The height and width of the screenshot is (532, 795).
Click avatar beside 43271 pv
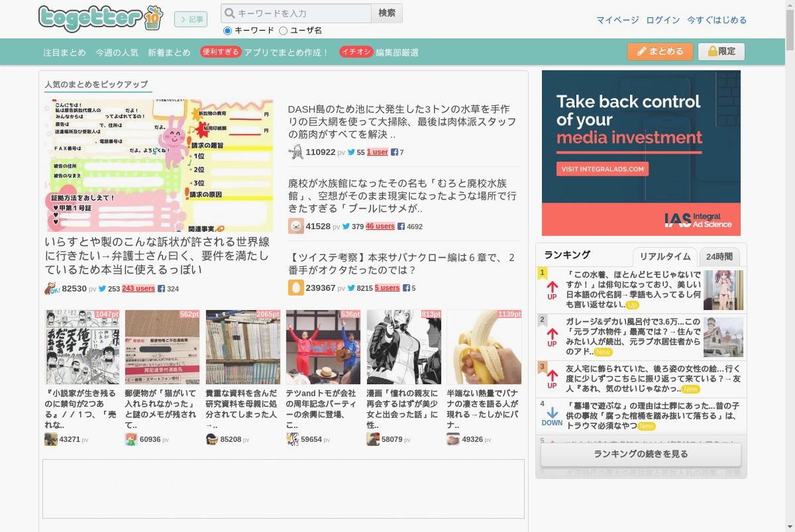[x=51, y=439]
